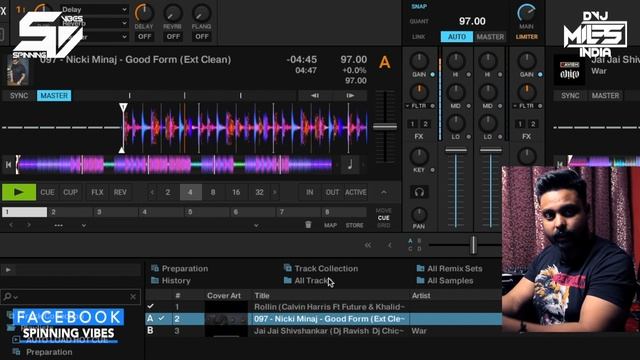
Task: Toggle REV reverse on Deck A
Action: (x=120, y=192)
